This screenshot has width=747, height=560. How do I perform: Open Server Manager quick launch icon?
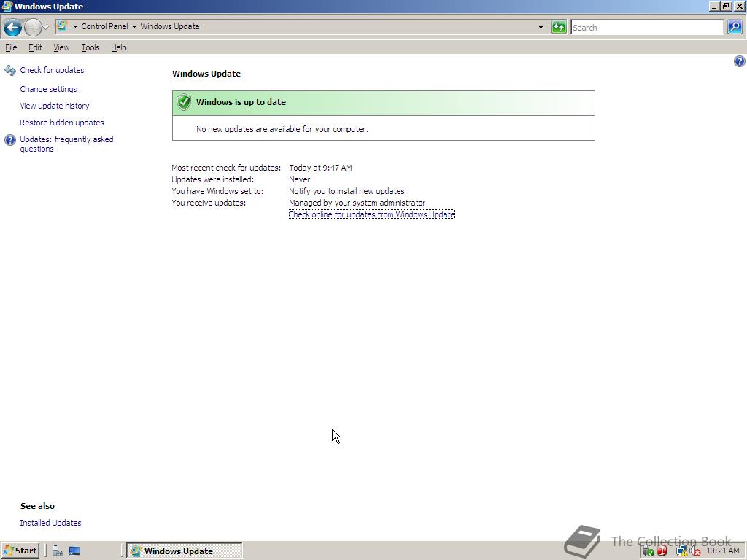click(x=58, y=551)
